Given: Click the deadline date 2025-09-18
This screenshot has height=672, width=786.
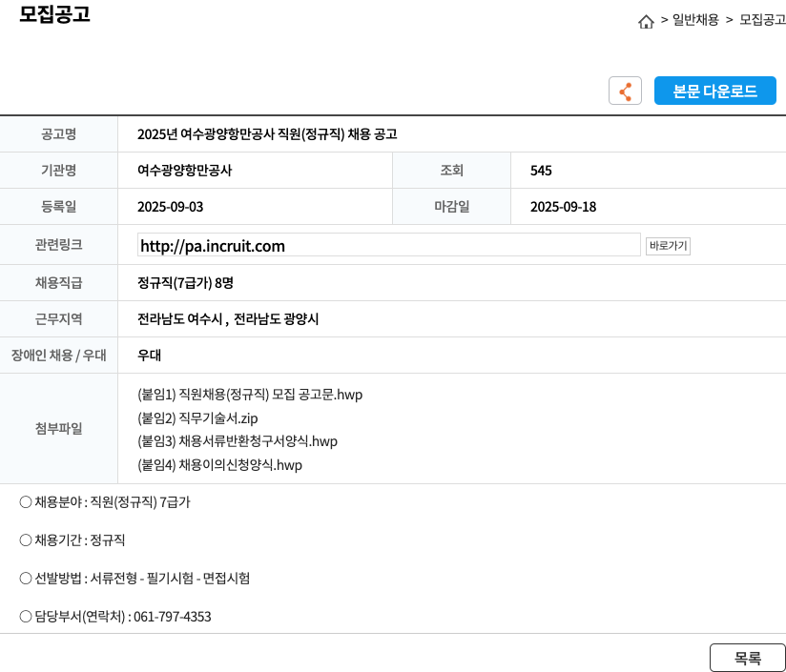Looking at the screenshot, I should pyautogui.click(x=563, y=207).
